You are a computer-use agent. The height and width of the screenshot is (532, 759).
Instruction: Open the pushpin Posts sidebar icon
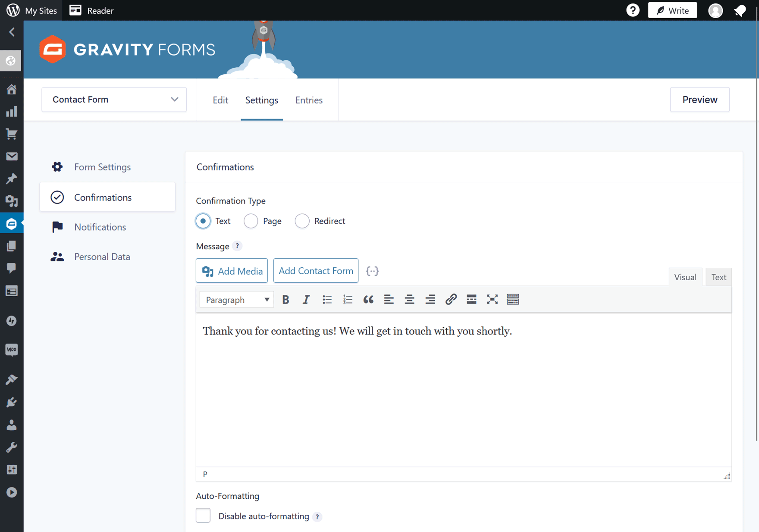pos(12,178)
